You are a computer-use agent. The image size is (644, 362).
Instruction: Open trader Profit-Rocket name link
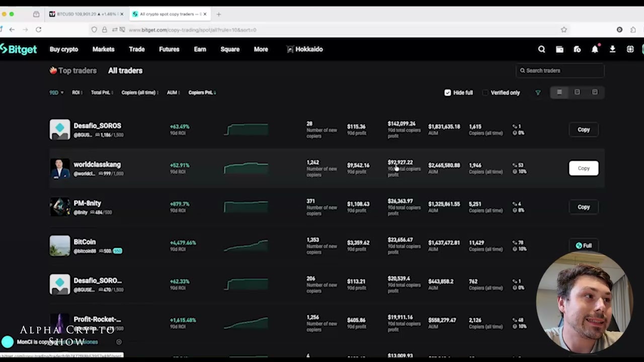click(97, 319)
